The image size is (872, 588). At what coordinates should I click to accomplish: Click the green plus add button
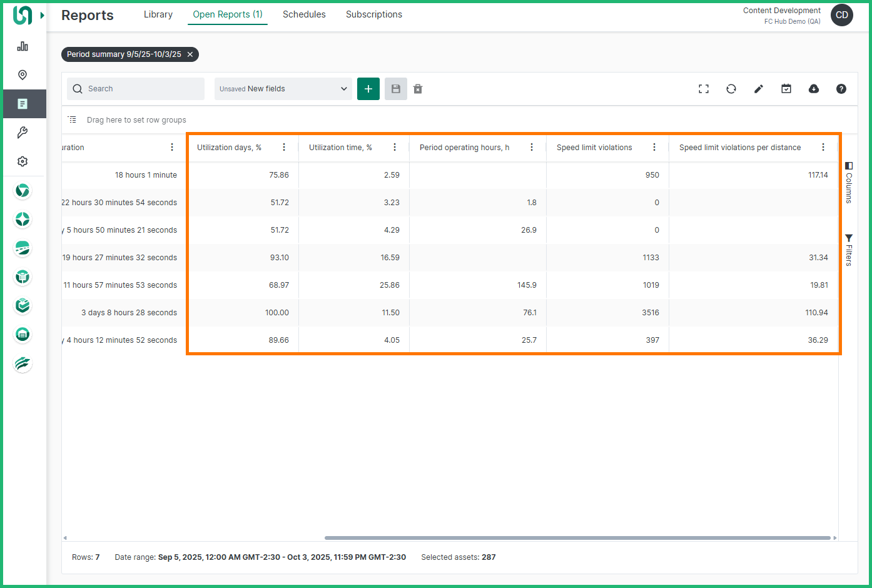tap(368, 89)
